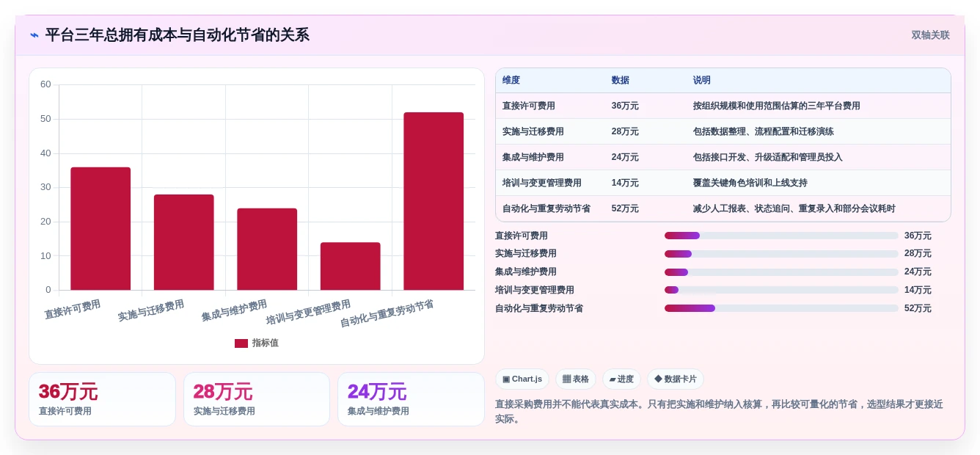
Task: Click the 维度 column header
Action: (511, 80)
